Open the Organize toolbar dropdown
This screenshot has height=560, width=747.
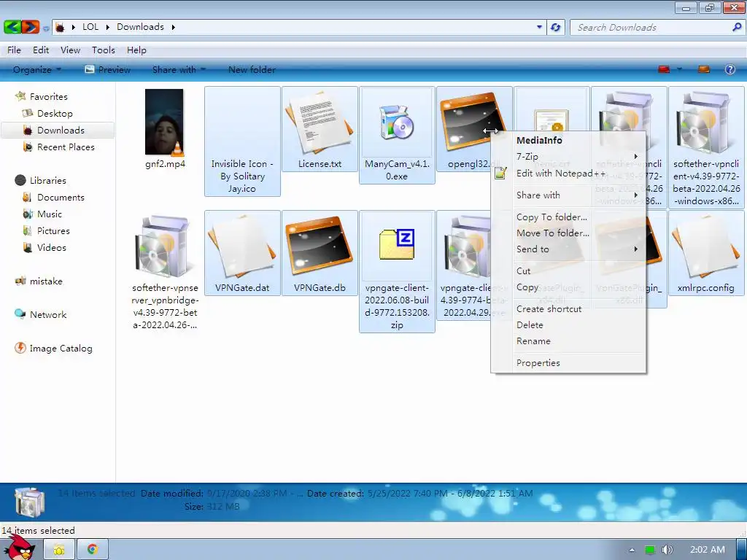(x=37, y=69)
